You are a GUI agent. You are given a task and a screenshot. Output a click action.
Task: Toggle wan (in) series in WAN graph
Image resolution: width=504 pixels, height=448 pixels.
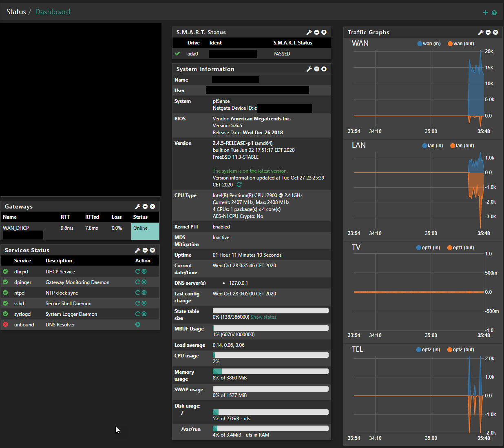click(429, 44)
